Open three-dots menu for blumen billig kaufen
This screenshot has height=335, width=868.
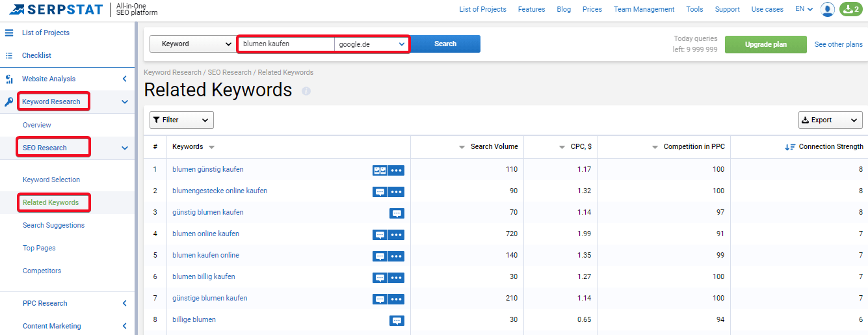(397, 278)
